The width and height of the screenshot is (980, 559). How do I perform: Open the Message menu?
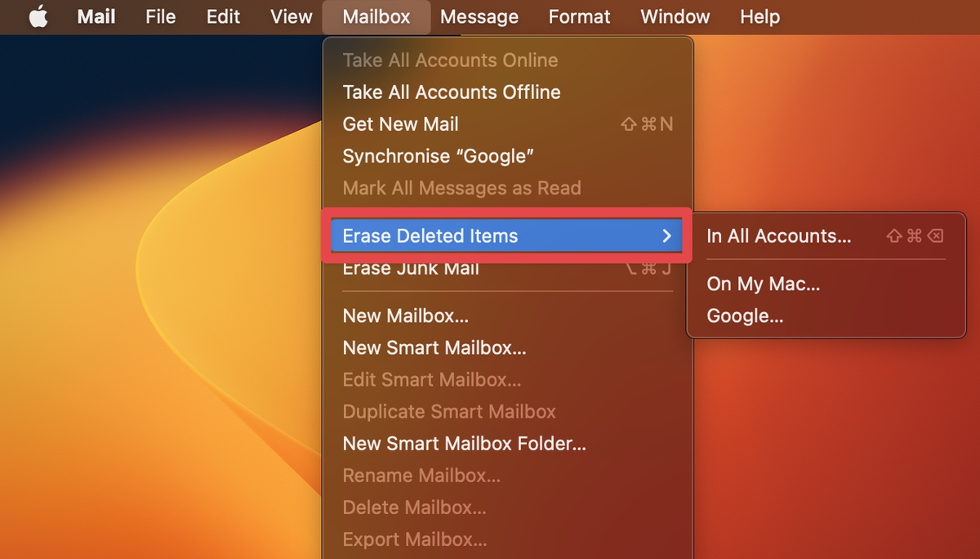pos(479,16)
